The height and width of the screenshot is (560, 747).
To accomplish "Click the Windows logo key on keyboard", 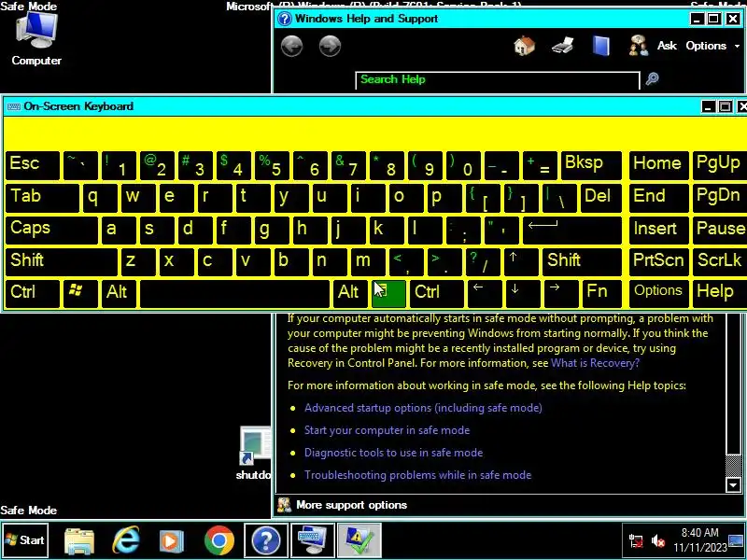I will pos(80,293).
